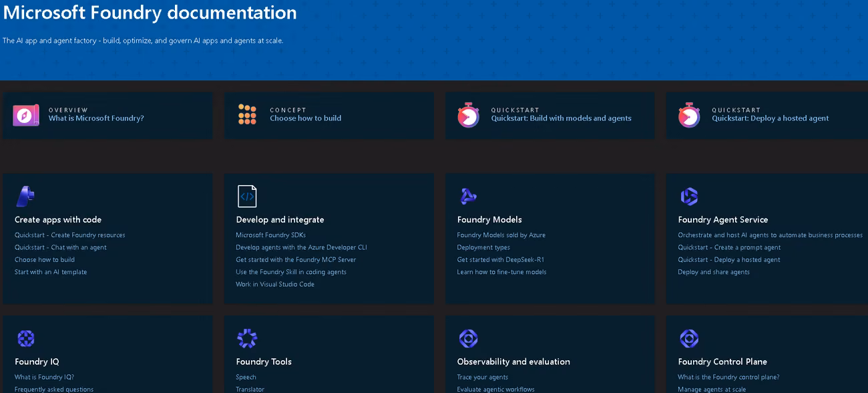868x393 pixels.
Task: Click the Create apps with code heading
Action: coord(58,219)
